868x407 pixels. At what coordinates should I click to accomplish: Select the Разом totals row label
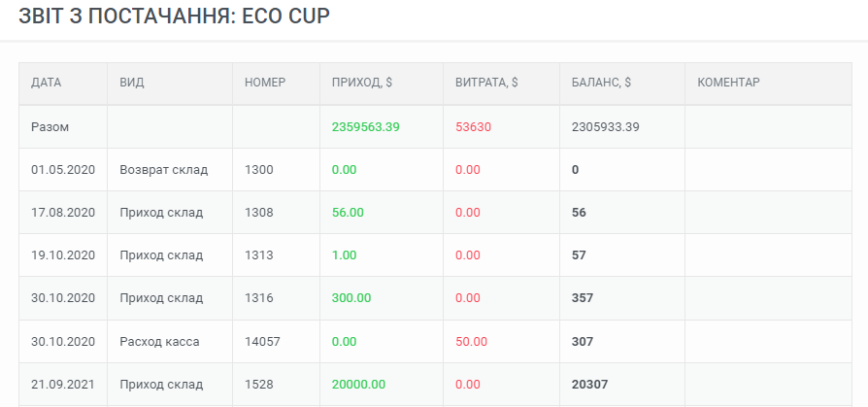[50, 127]
